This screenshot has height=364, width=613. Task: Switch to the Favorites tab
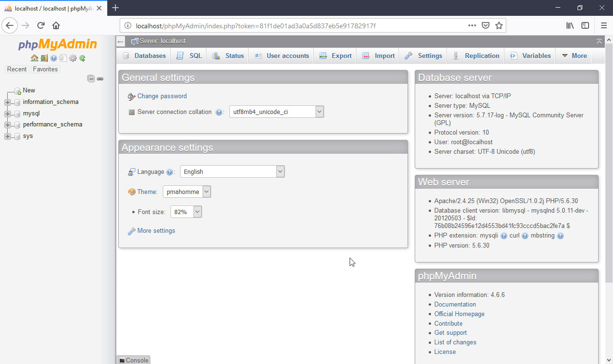[x=45, y=69]
